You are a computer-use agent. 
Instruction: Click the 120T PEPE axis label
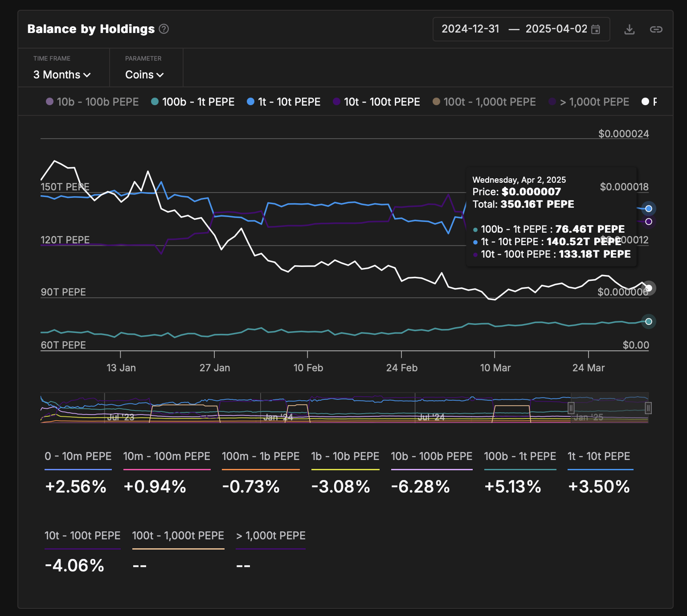point(65,240)
